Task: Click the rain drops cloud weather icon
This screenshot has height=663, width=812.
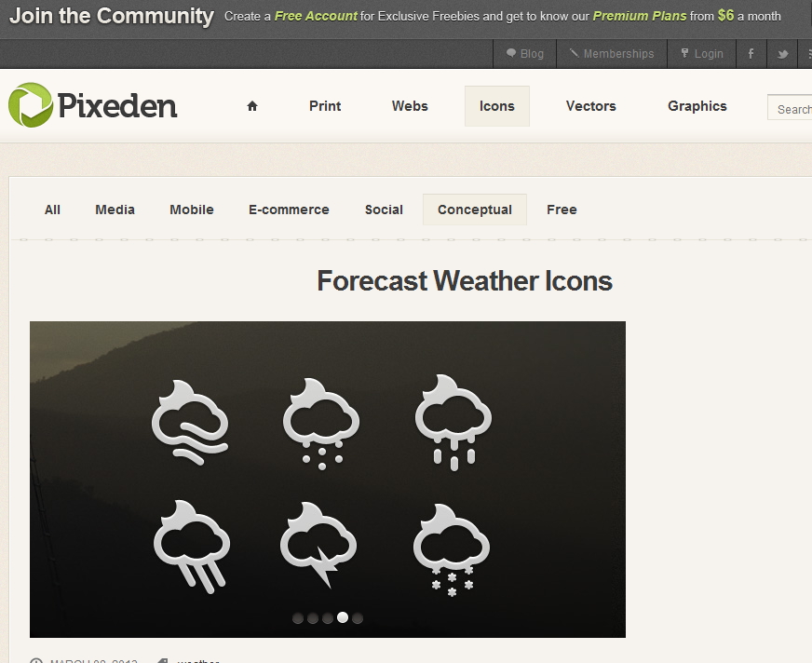Action: point(453,422)
